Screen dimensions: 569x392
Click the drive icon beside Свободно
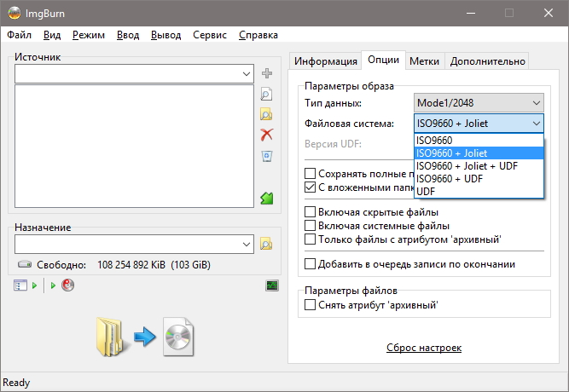coord(25,264)
